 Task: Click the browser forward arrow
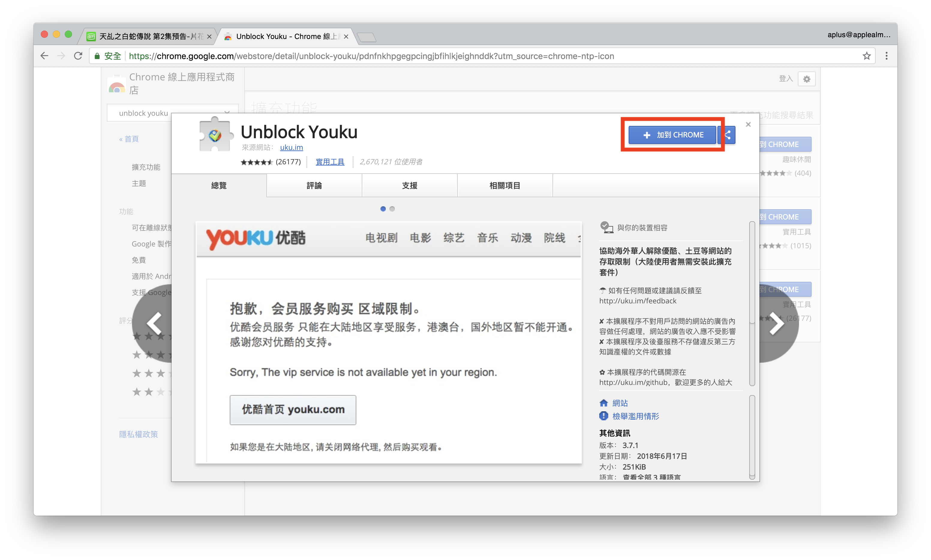(x=61, y=56)
